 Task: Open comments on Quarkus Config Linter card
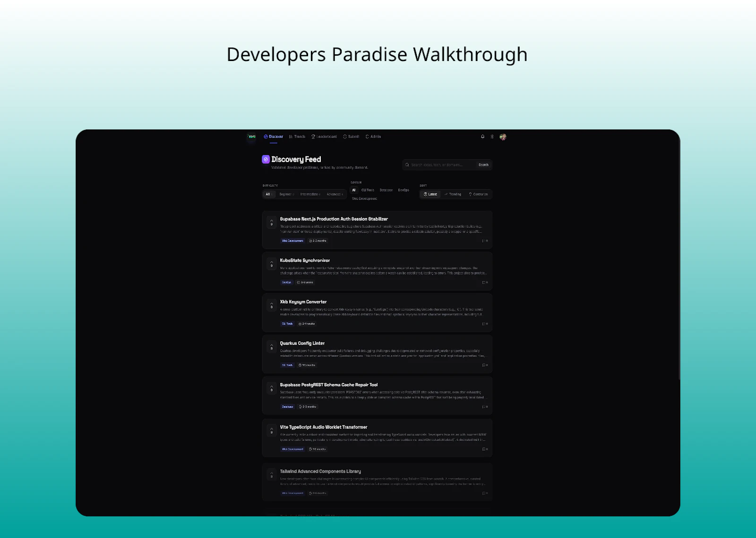click(x=485, y=365)
